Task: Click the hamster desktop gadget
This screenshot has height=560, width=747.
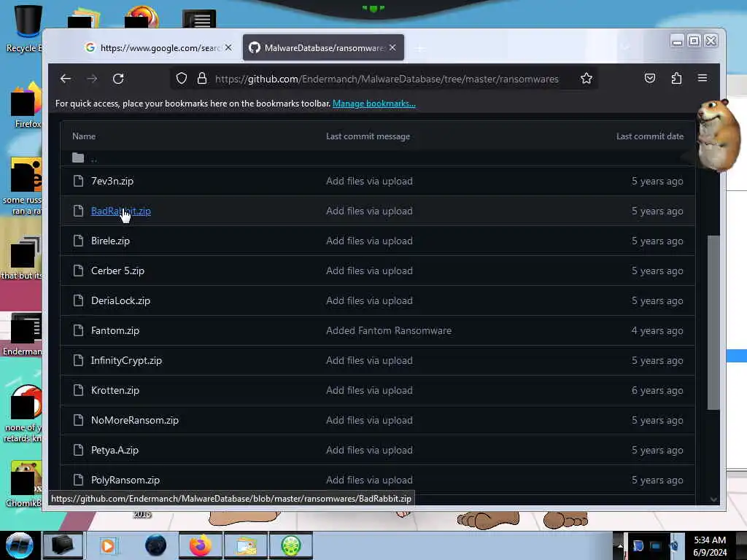Action: [x=719, y=135]
